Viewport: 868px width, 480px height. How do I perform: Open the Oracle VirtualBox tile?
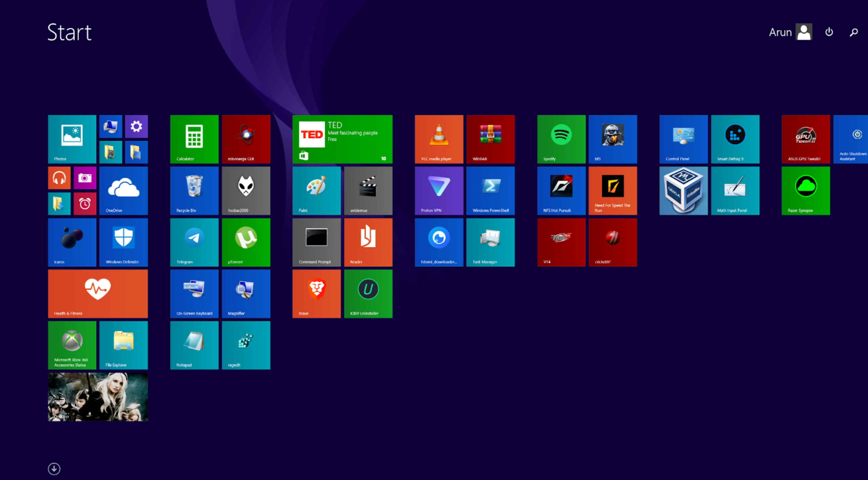coord(683,191)
